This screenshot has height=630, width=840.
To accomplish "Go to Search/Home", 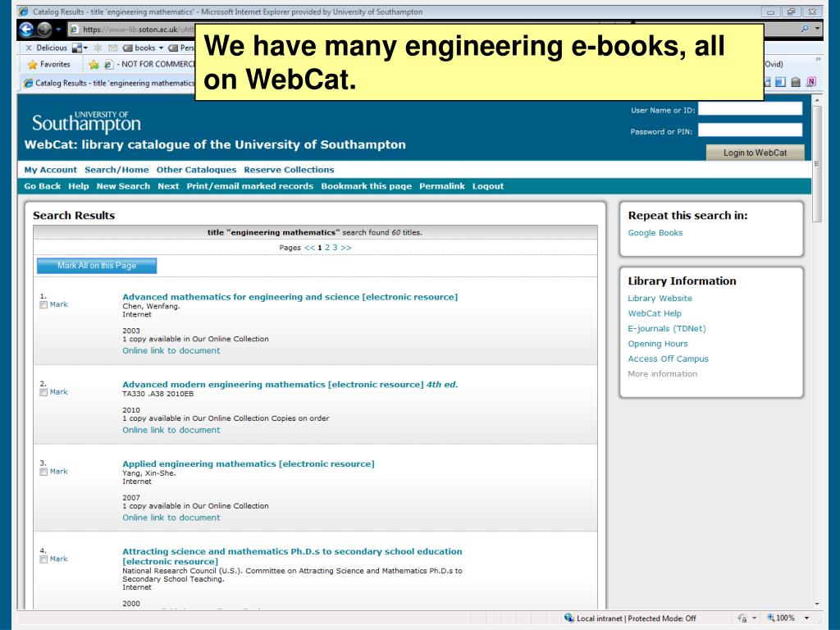I will [116, 170].
